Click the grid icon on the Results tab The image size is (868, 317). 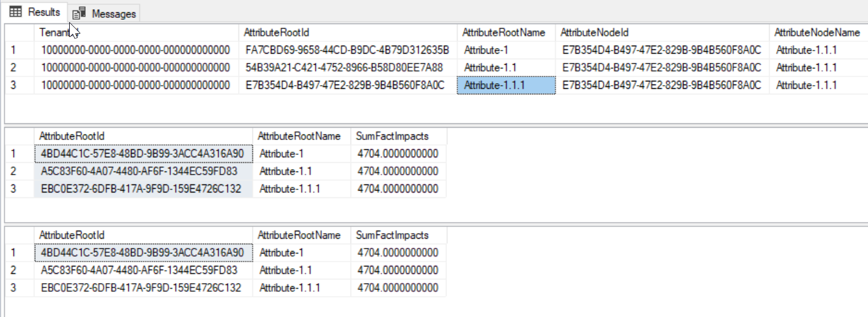[x=16, y=12]
